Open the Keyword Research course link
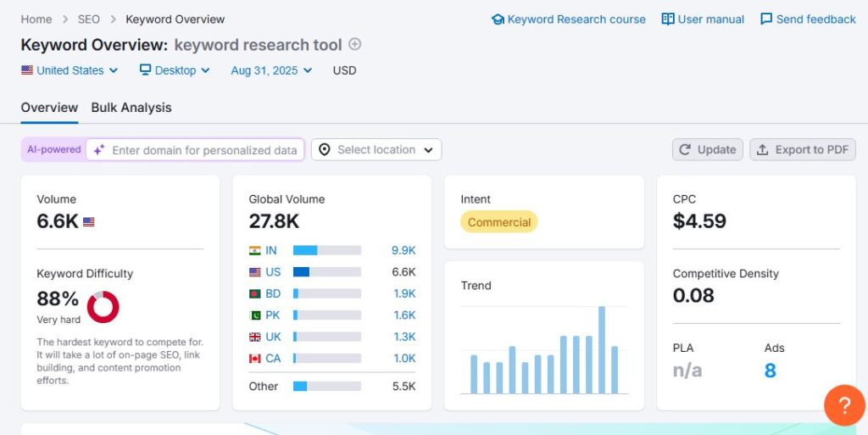The height and width of the screenshot is (435, 868). point(569,20)
